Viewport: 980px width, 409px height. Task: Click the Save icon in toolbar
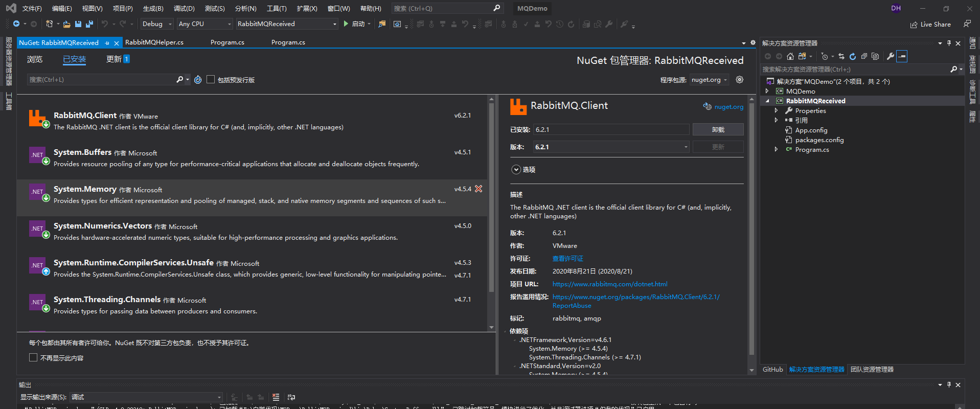coord(78,24)
